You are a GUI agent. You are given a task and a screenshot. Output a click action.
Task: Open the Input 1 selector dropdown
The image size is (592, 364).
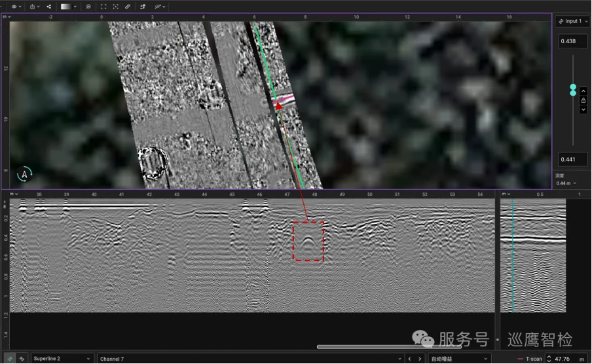coord(572,22)
